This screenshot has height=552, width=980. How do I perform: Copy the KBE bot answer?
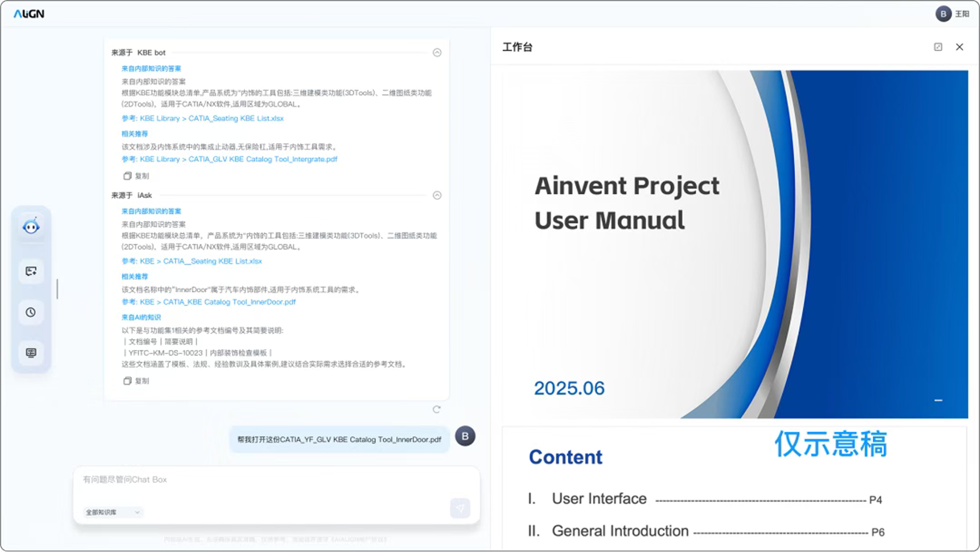point(136,176)
